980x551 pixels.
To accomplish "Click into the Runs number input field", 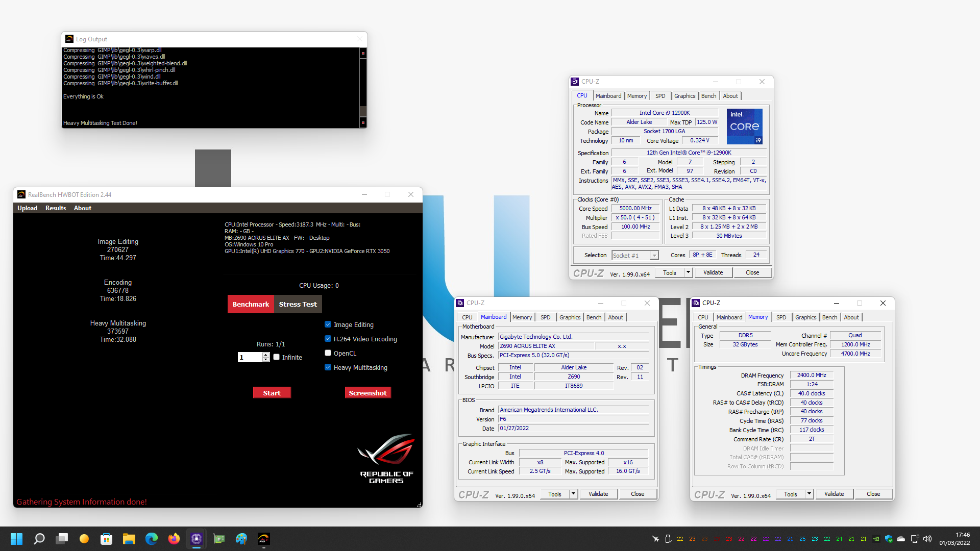I will tap(250, 357).
